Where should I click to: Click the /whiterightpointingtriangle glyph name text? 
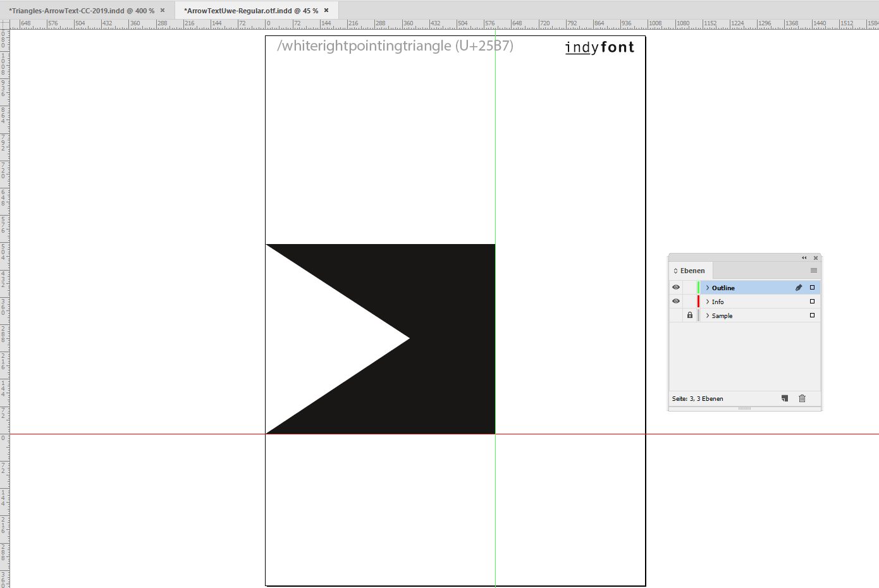click(395, 46)
